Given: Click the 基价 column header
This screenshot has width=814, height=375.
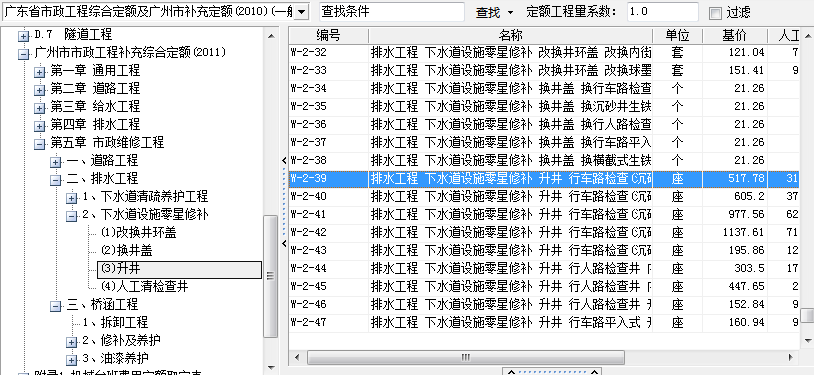Looking at the screenshot, I should click(735, 36).
